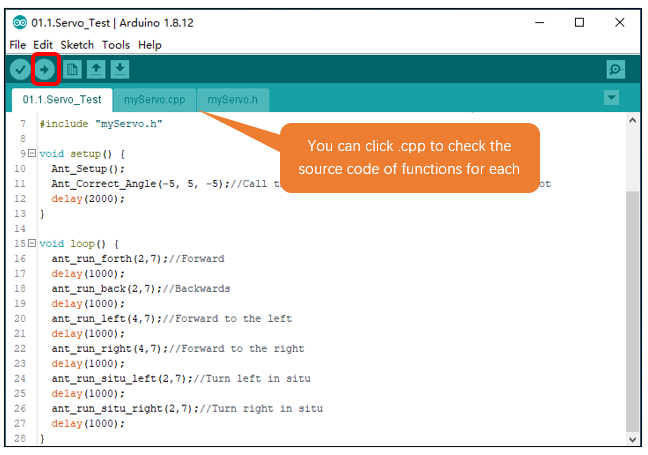The width and height of the screenshot is (648, 455).
Task: Click the //Turn left in situ comment
Action: pyautogui.click(x=252, y=379)
